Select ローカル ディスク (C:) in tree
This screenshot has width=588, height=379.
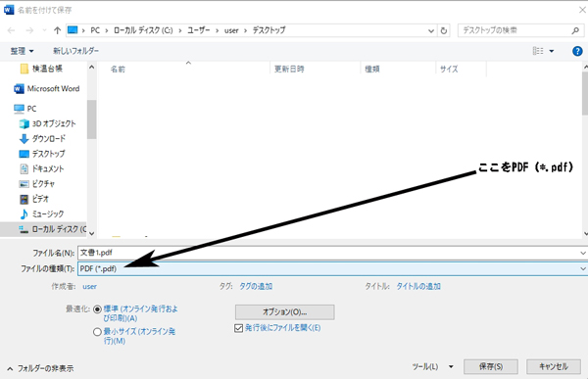coord(53,229)
